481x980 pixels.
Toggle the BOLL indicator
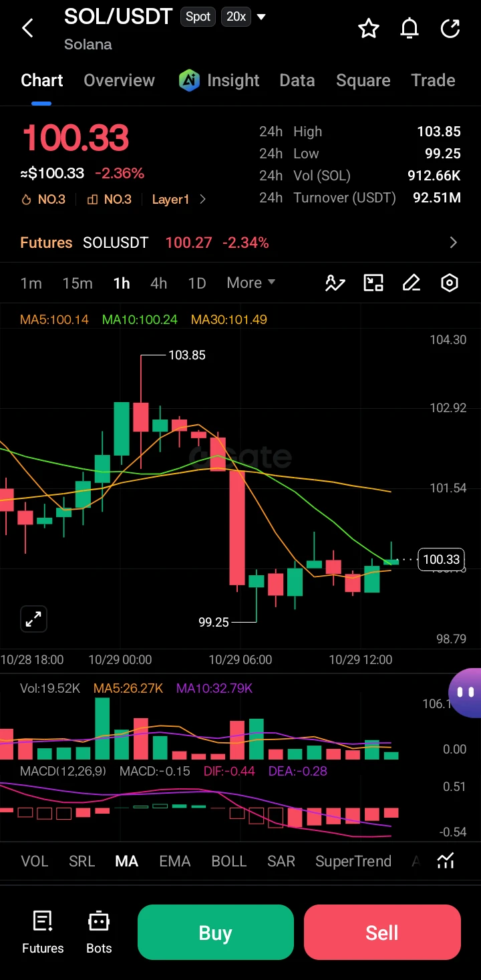229,861
